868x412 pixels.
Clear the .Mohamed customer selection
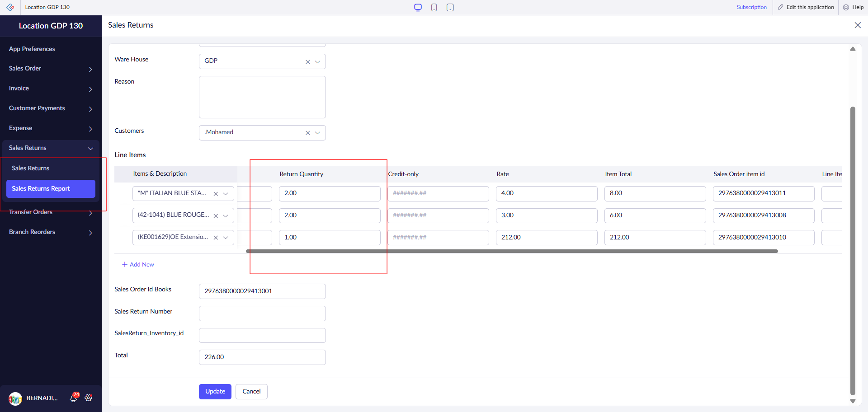pyautogui.click(x=308, y=133)
